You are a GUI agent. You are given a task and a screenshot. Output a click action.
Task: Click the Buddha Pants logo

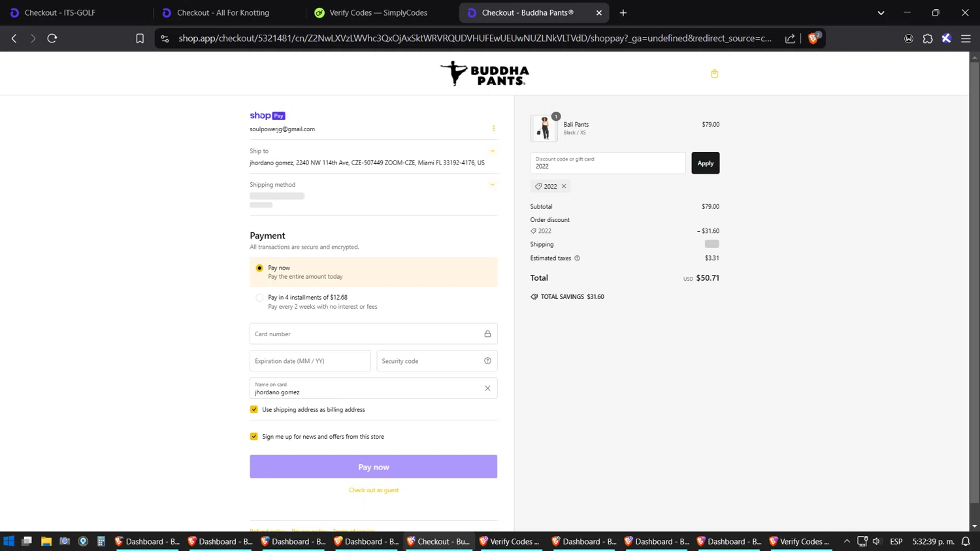(x=485, y=74)
